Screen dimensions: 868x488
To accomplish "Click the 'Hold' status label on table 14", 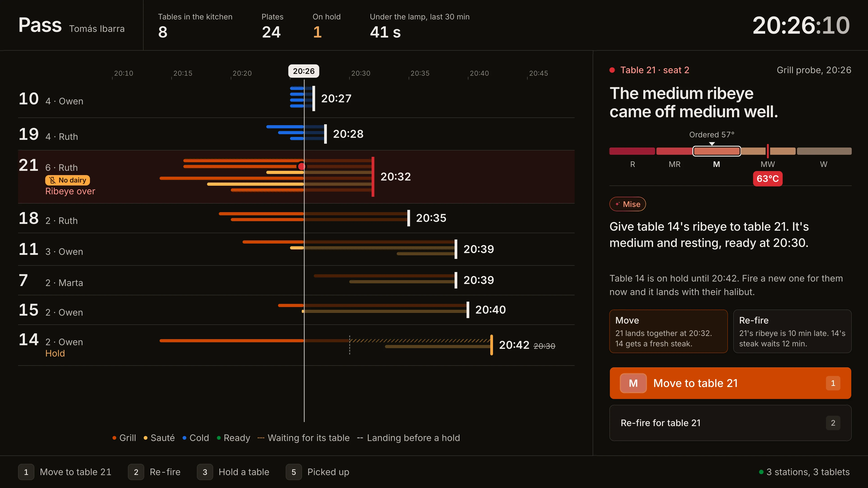I will pyautogui.click(x=55, y=353).
